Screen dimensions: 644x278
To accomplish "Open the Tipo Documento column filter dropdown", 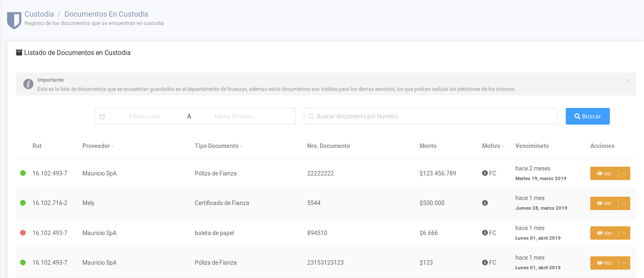I will (241, 146).
